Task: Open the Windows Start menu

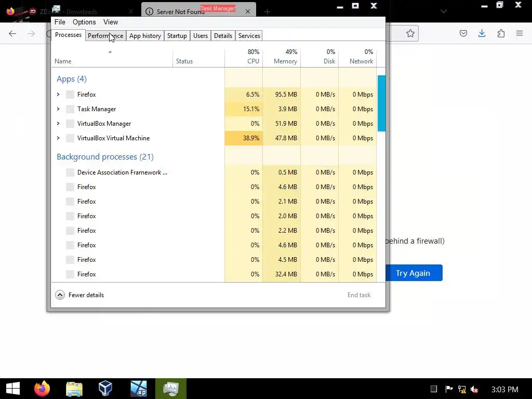Action: [x=13, y=389]
